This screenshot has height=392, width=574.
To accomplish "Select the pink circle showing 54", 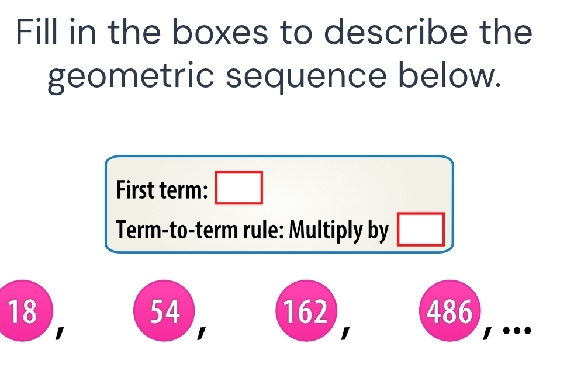I will (165, 312).
